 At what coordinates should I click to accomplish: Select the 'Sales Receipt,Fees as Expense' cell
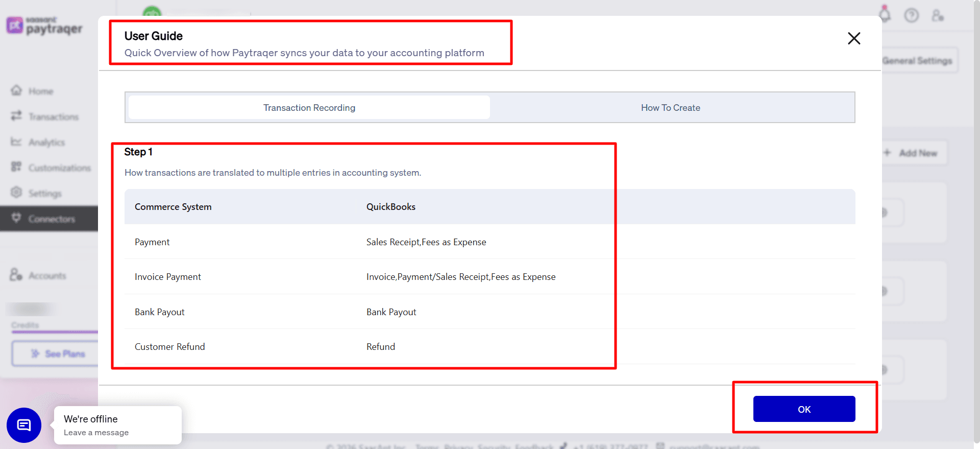(426, 242)
